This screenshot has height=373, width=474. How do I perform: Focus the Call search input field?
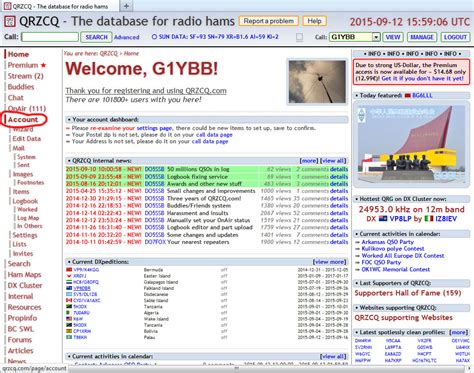pos(50,37)
